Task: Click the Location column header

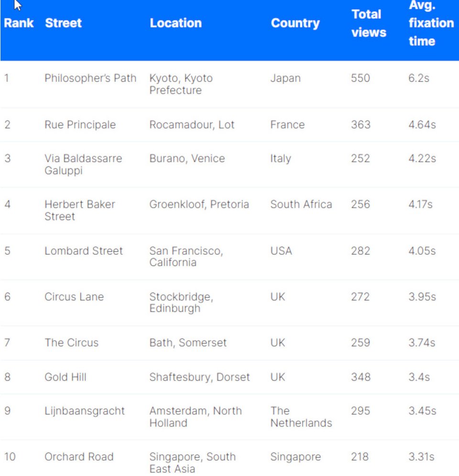Action: pyautogui.click(x=175, y=23)
